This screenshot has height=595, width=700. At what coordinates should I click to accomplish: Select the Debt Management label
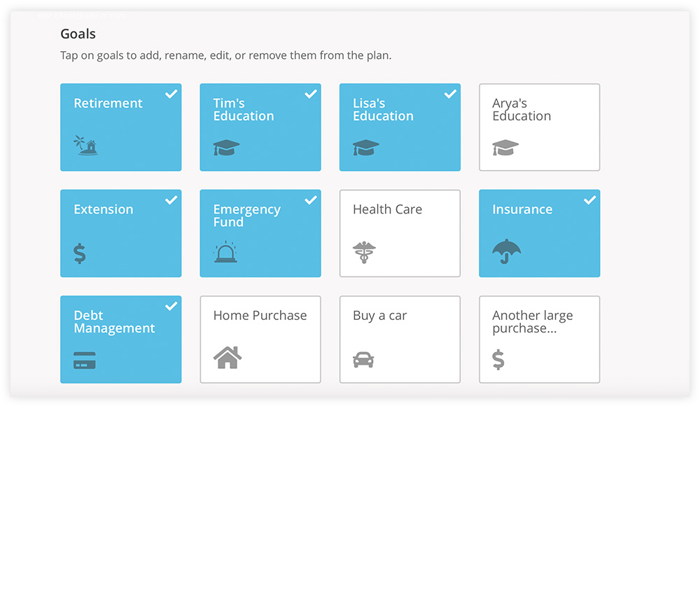[x=114, y=322]
